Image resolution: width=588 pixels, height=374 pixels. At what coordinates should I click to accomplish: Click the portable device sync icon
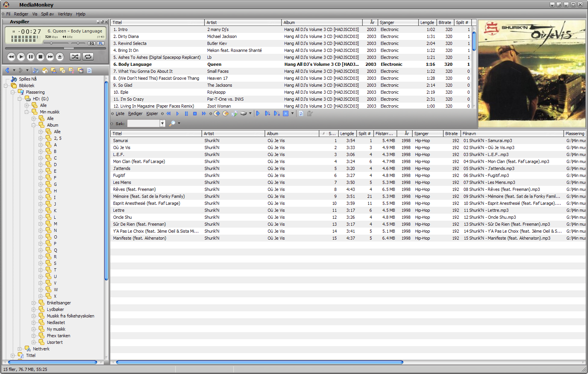243,113
